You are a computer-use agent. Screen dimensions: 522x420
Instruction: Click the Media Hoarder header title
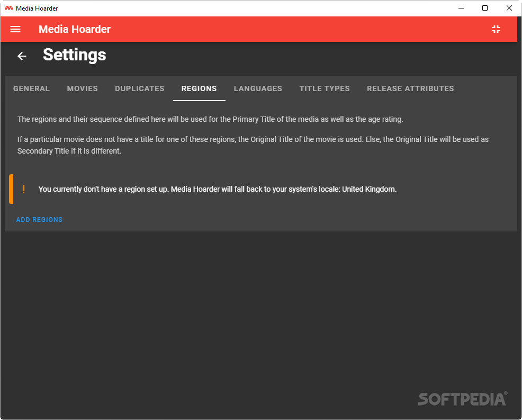(x=75, y=29)
